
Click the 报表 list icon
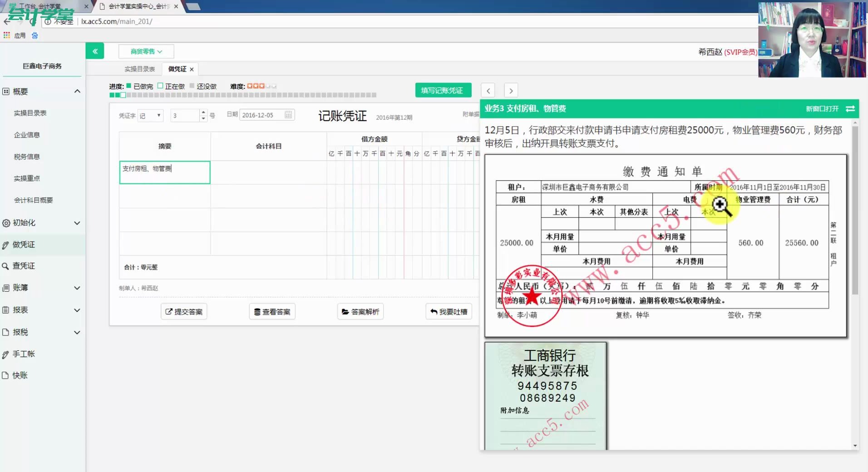[x=6, y=310]
